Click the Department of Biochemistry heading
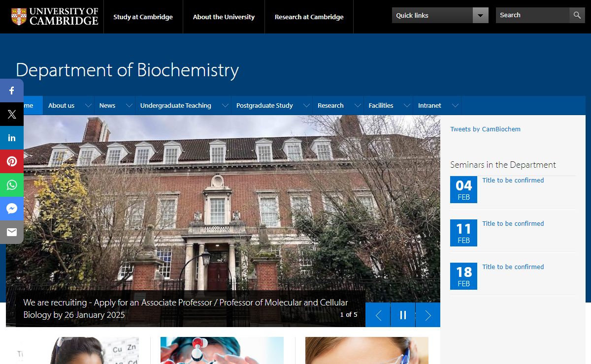Viewport: 591px width, 364px height. click(x=127, y=70)
